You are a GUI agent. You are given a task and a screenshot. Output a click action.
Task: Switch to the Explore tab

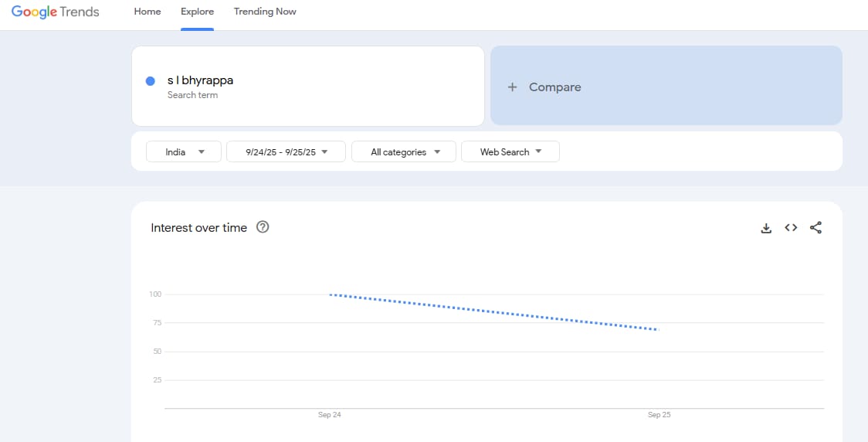pyautogui.click(x=197, y=12)
